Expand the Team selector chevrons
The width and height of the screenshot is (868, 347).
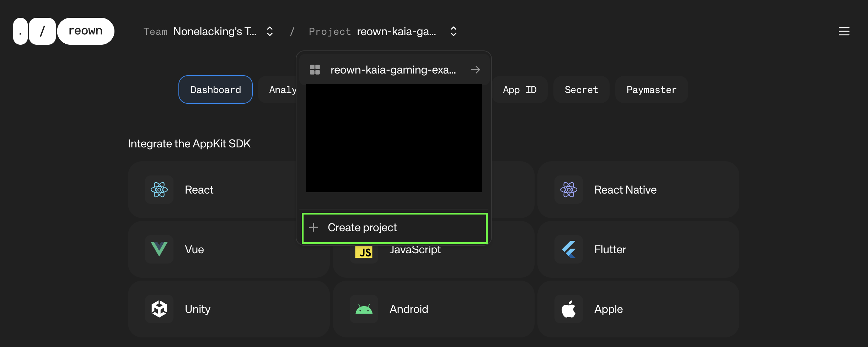click(x=270, y=31)
